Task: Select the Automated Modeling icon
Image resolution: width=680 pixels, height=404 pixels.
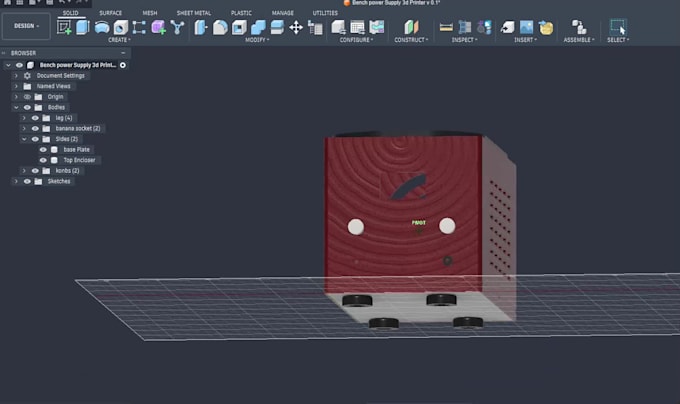Action: coord(177,27)
